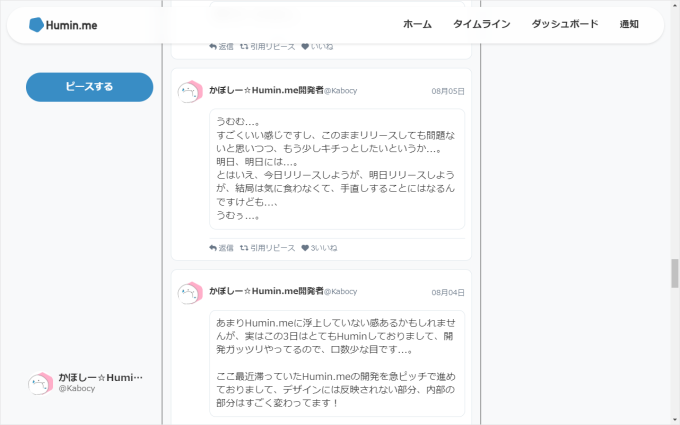Open 通知 notifications
Viewport: 680px width, 425px height.
click(629, 24)
